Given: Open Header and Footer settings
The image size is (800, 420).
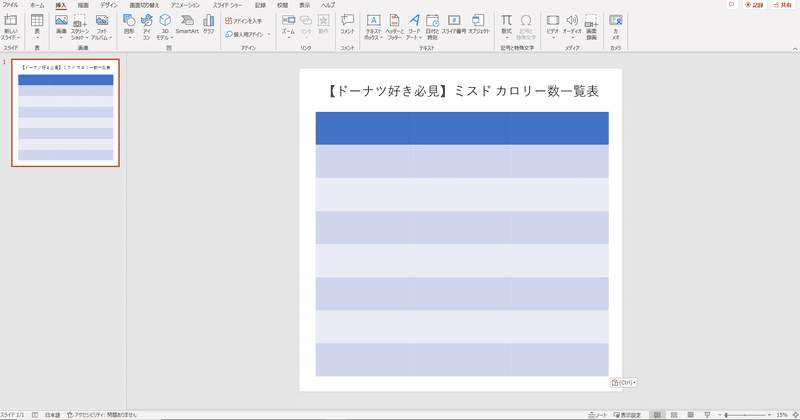Looking at the screenshot, I should click(x=394, y=27).
